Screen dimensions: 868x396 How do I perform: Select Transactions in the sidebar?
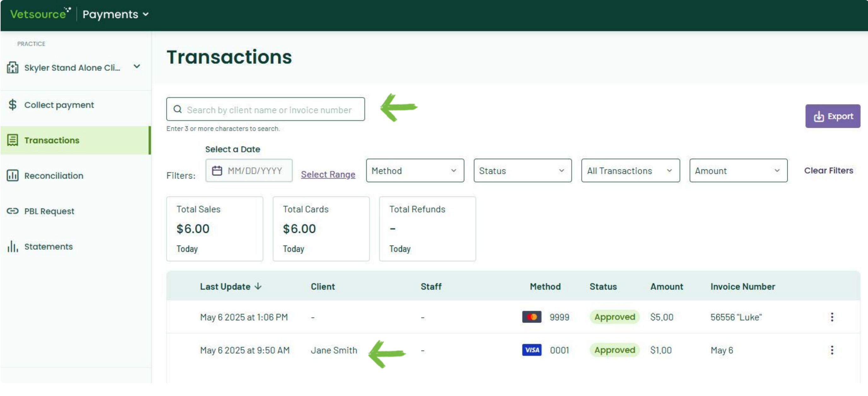coord(75,140)
